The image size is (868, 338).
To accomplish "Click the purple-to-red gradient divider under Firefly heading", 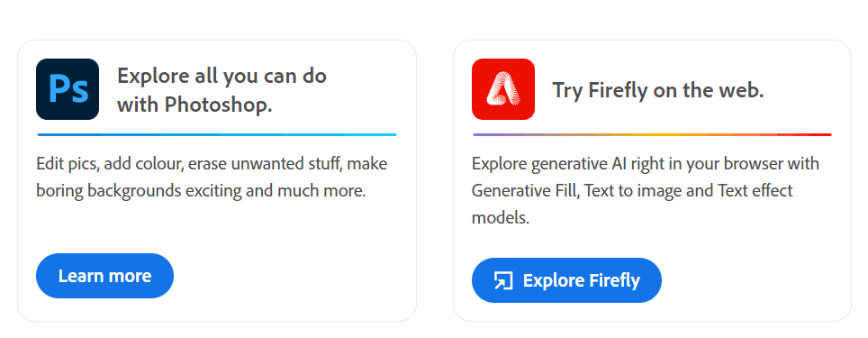I will tap(652, 134).
